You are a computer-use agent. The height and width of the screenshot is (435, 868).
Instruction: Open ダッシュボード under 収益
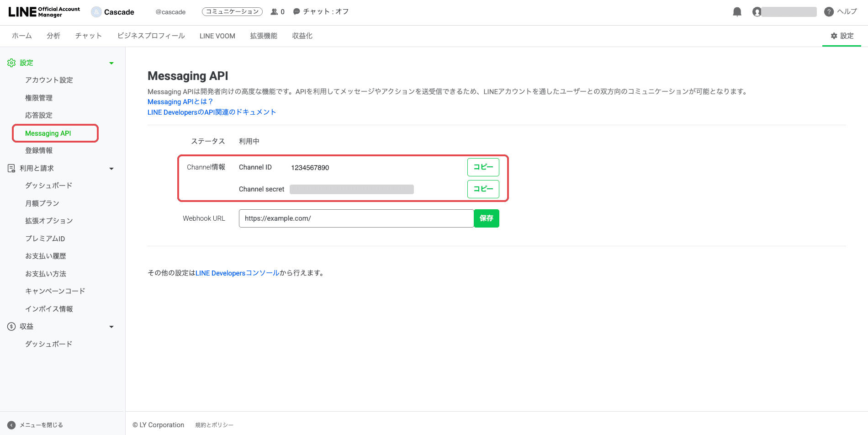49,344
